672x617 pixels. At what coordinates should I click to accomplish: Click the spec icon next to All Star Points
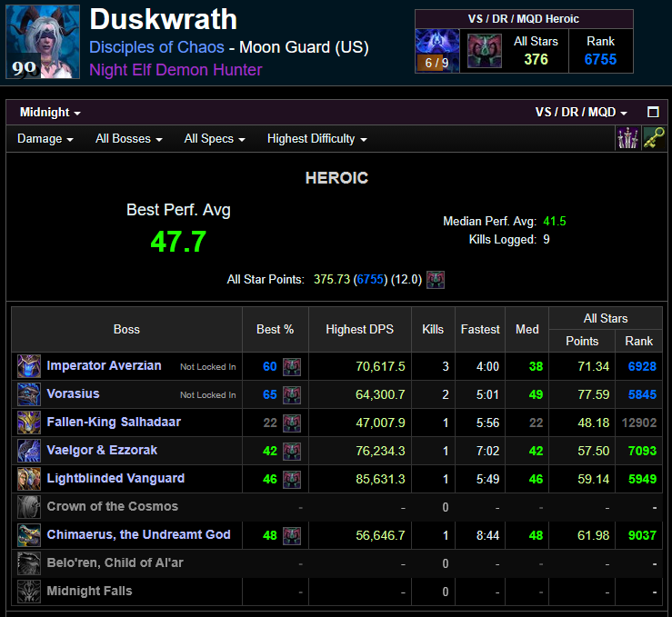click(436, 280)
